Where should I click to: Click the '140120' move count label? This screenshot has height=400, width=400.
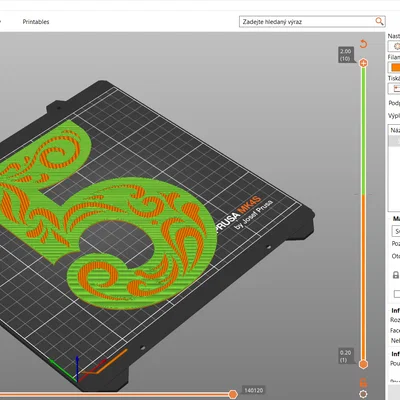click(x=254, y=390)
